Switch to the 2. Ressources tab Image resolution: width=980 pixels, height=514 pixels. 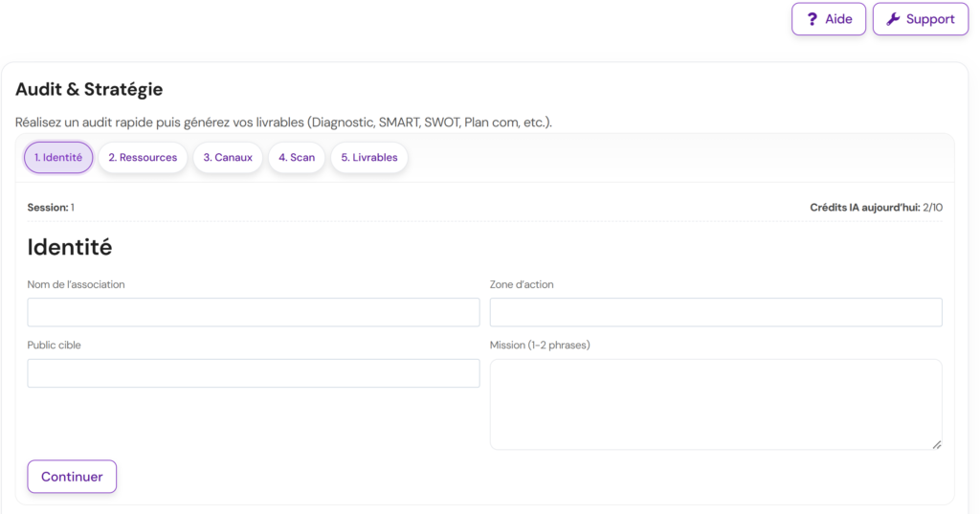pyautogui.click(x=142, y=158)
